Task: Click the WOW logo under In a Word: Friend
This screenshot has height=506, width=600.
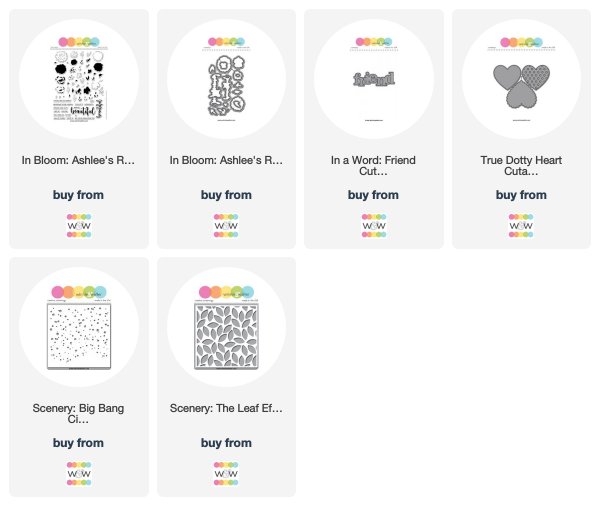Action: [374, 225]
